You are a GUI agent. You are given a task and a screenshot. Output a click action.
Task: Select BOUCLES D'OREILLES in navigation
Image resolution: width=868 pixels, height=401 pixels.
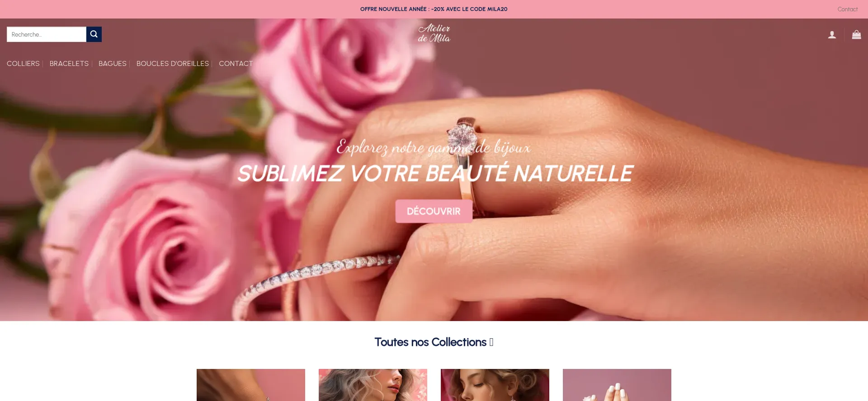coord(173,64)
